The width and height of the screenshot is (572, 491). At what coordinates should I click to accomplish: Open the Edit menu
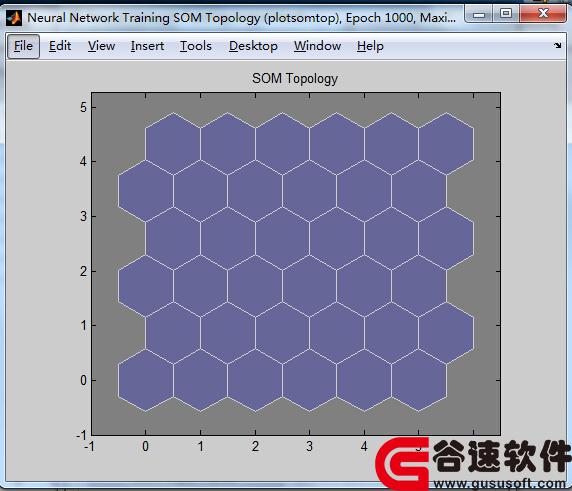[x=60, y=46]
